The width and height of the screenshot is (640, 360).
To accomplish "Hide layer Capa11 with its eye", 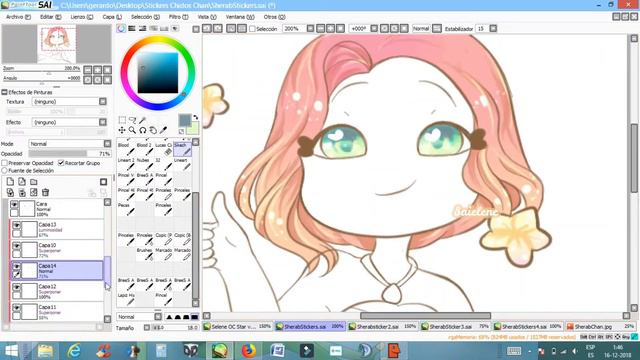I will coord(16,307).
